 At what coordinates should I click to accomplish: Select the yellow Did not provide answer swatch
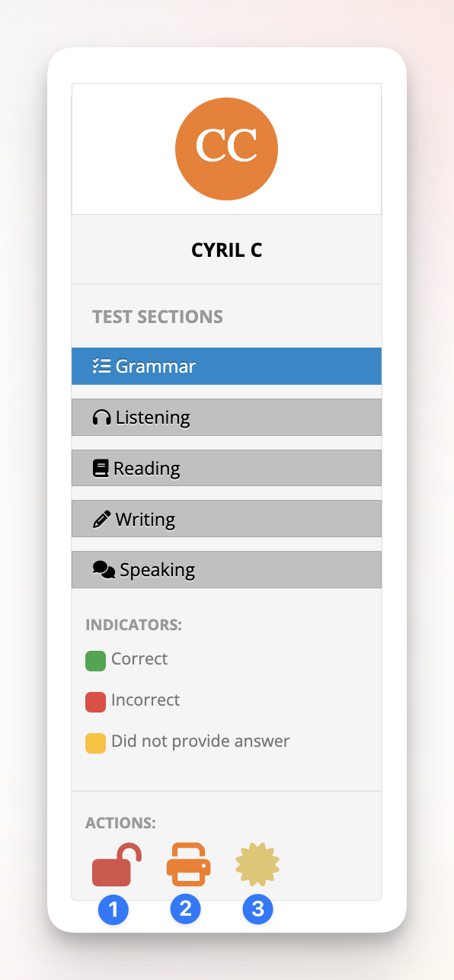pos(94,743)
